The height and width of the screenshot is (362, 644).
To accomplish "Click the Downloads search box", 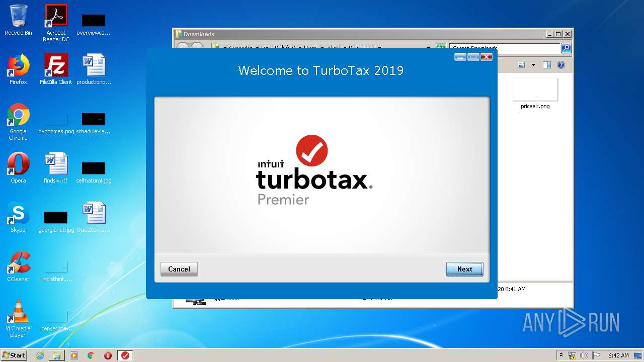I will pyautogui.click(x=505, y=48).
